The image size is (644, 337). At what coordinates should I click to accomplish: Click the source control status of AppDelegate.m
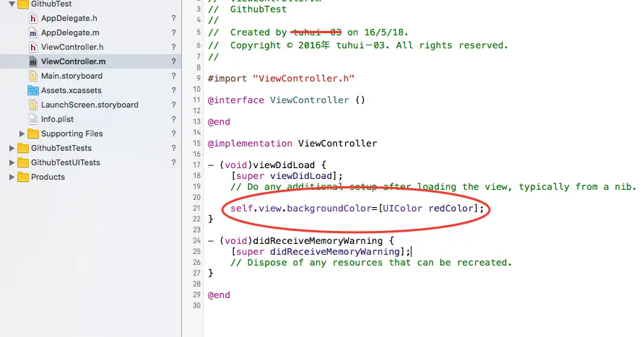coord(173,33)
